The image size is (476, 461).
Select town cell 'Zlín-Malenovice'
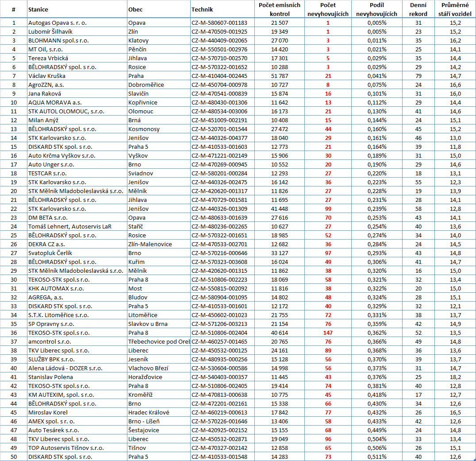click(x=159, y=244)
